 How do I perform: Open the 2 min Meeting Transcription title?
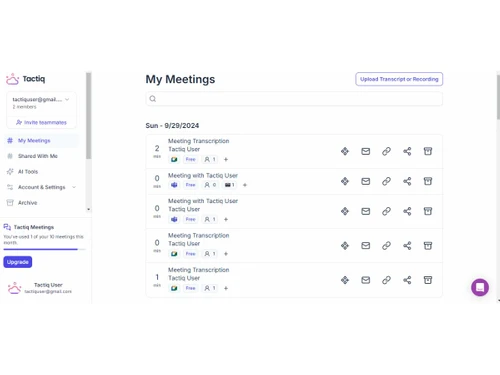[198, 141]
